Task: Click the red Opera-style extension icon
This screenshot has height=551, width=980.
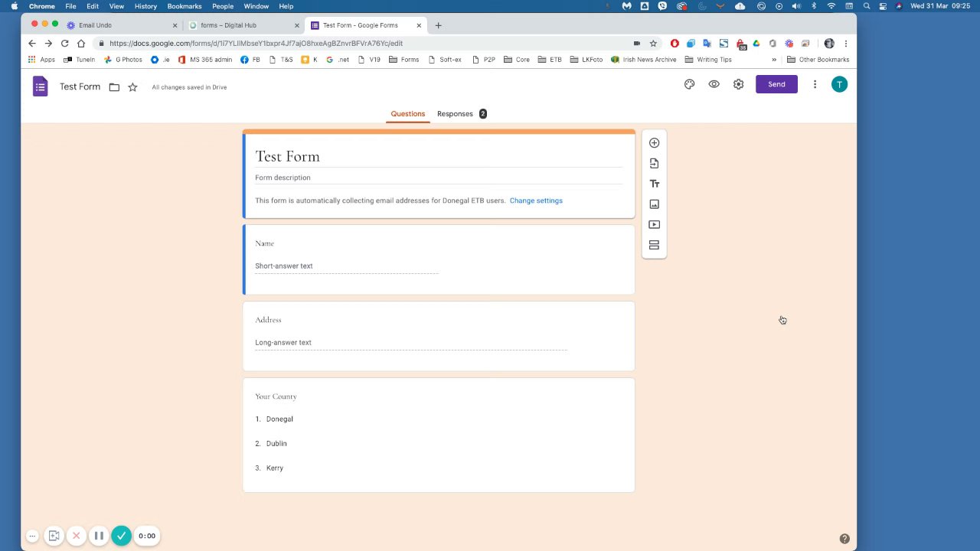Action: [x=675, y=44]
